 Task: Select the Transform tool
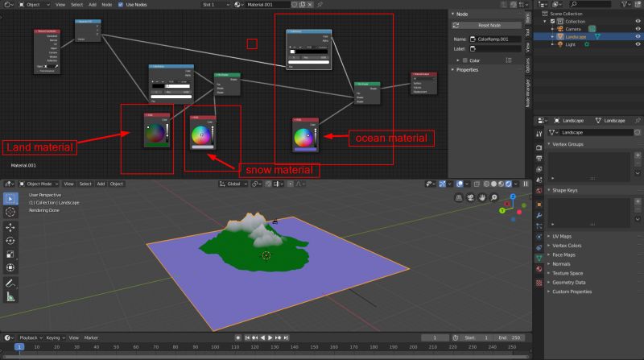(x=10, y=267)
